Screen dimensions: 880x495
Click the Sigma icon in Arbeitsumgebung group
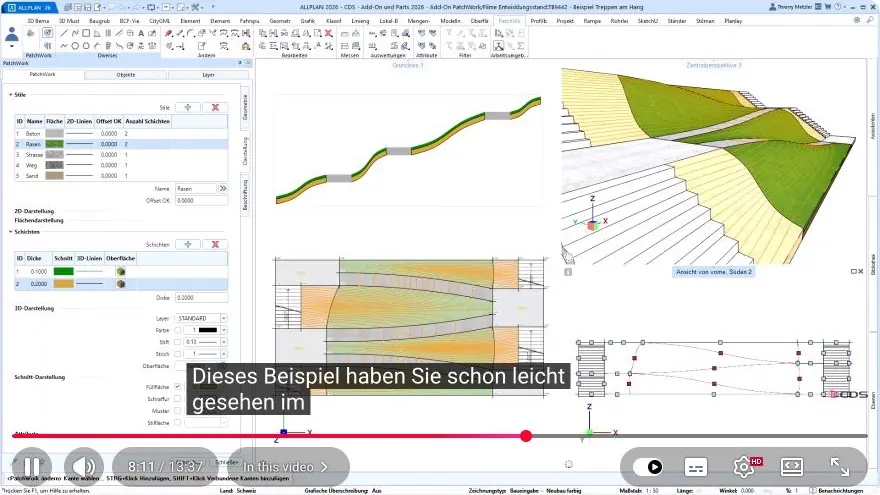coord(521,46)
